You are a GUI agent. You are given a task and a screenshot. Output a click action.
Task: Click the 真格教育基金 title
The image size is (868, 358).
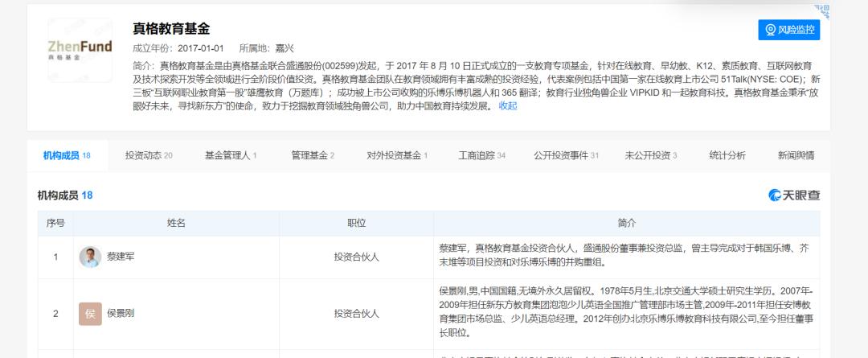tap(171, 29)
